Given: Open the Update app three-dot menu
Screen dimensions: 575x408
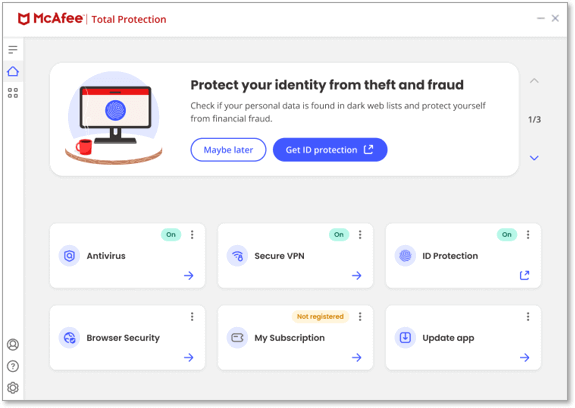Looking at the screenshot, I should pos(528,316).
